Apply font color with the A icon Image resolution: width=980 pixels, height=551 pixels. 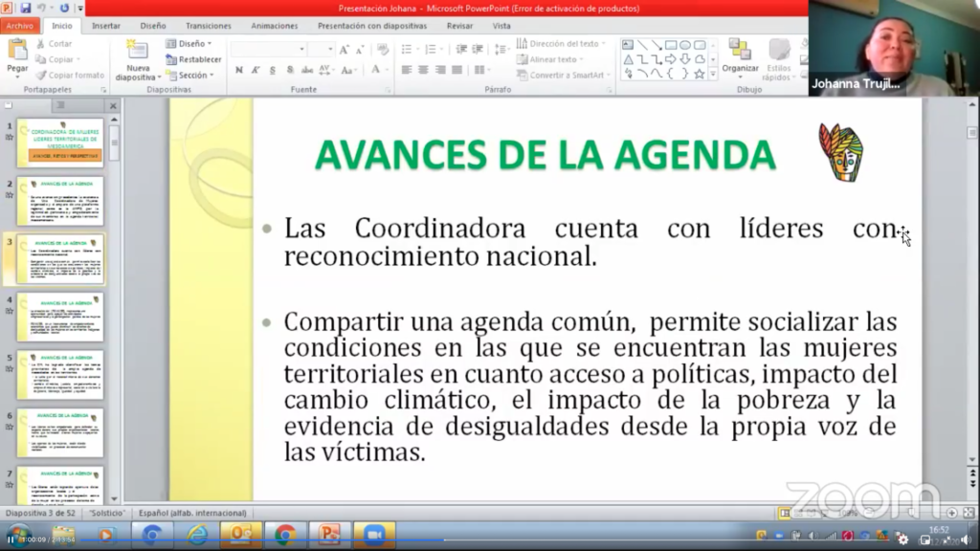pyautogui.click(x=376, y=70)
